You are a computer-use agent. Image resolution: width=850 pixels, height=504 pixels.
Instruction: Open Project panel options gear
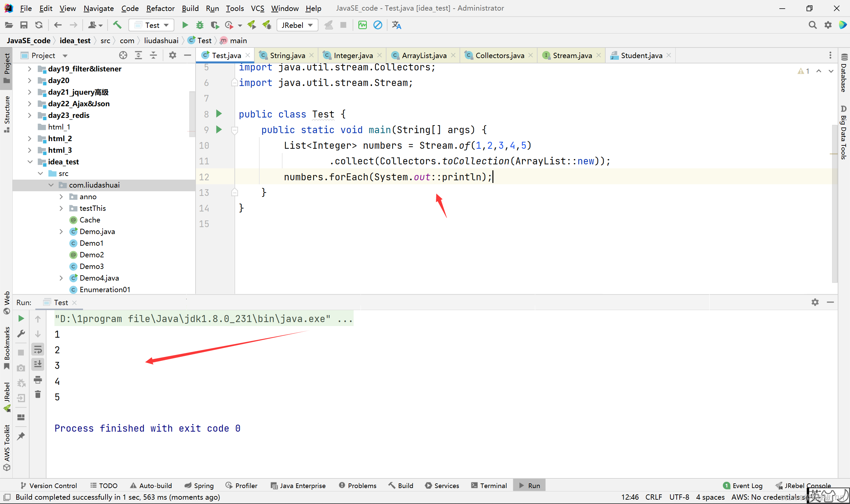click(173, 55)
